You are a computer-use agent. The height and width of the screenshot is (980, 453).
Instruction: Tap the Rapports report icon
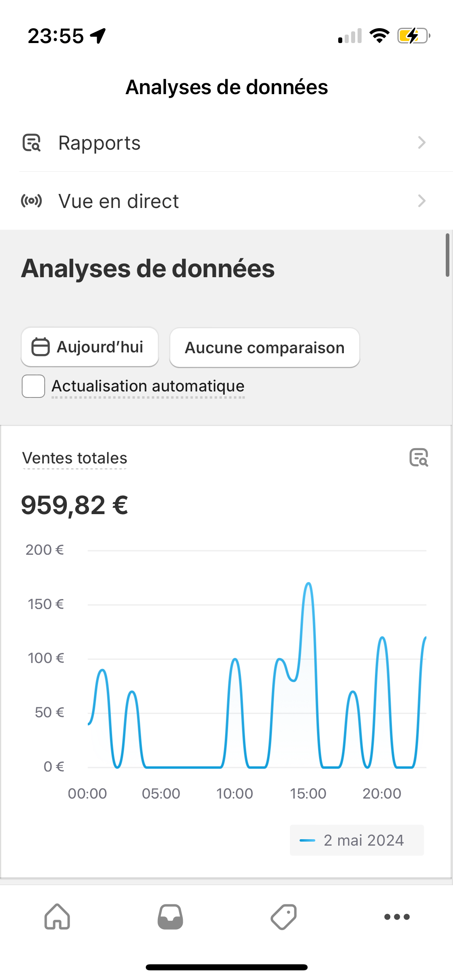[31, 143]
